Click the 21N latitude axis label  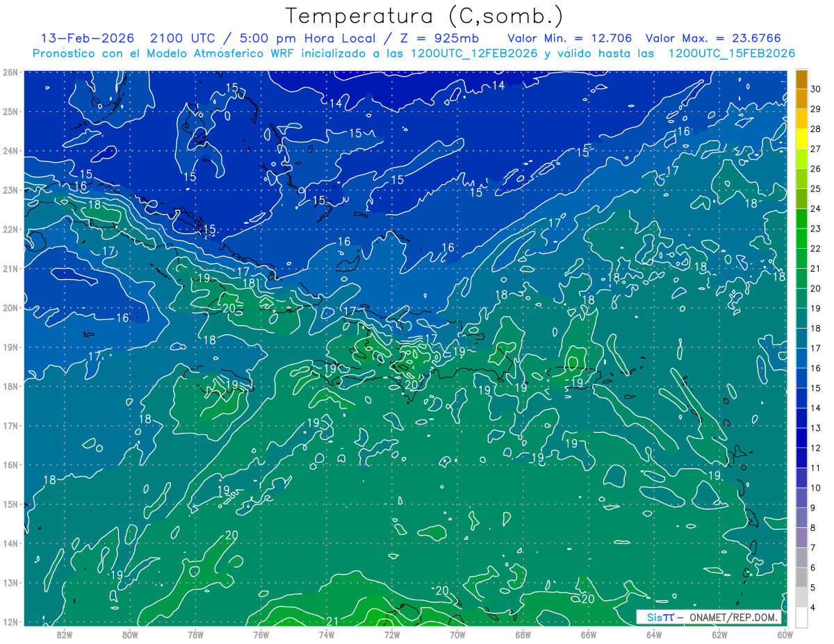(10, 268)
